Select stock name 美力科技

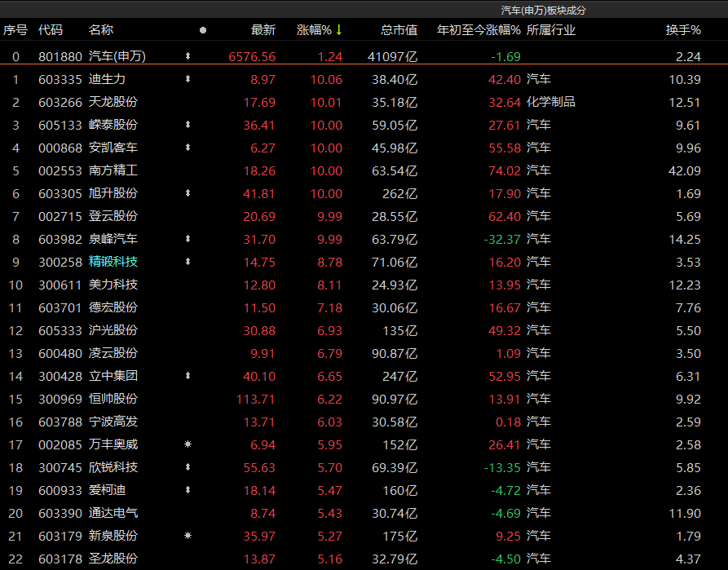113,285
